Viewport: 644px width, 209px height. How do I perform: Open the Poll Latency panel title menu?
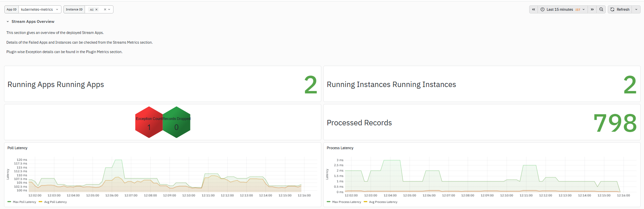click(x=17, y=148)
